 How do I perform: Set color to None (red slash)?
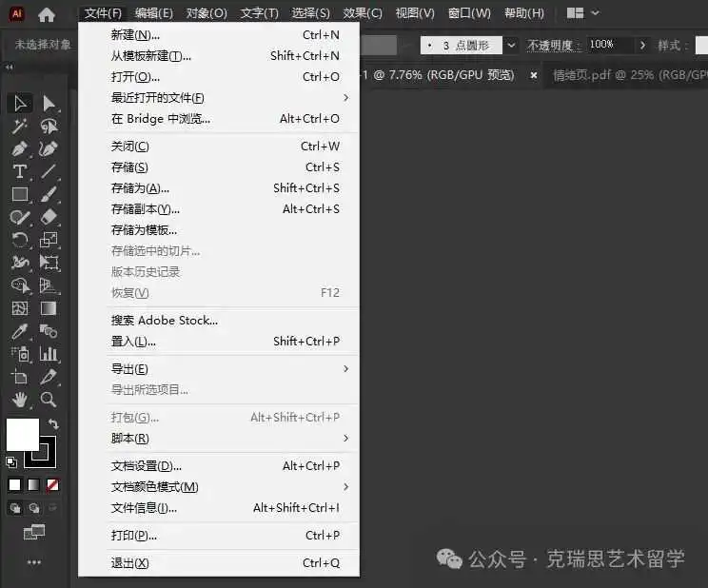[52, 484]
